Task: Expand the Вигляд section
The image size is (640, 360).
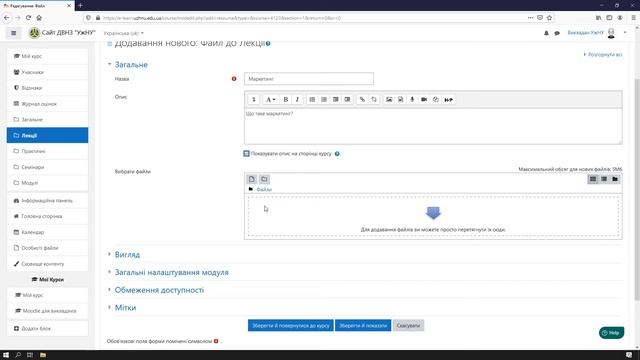Action: pos(127,255)
